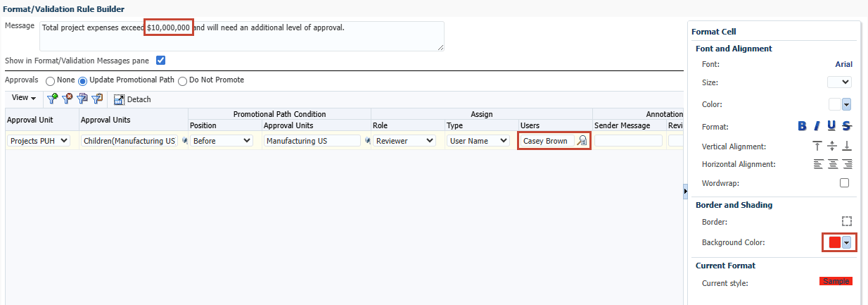Click the add rule funnel icon
This screenshot has height=305, width=868.
click(52, 99)
